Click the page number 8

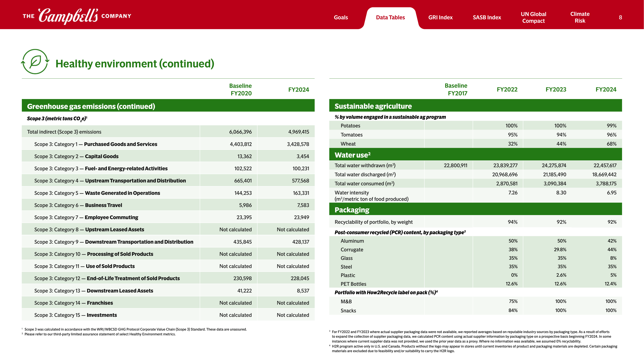[620, 17]
